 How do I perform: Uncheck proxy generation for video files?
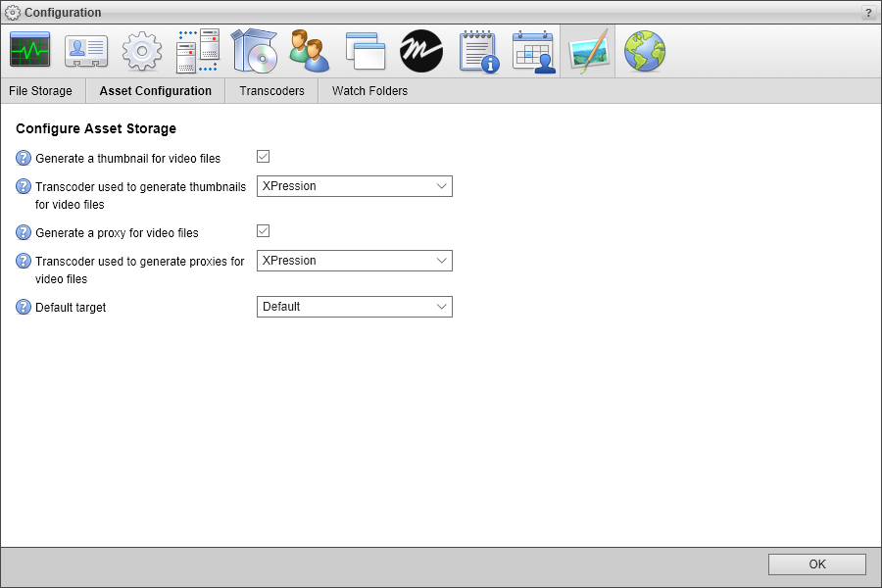263,230
